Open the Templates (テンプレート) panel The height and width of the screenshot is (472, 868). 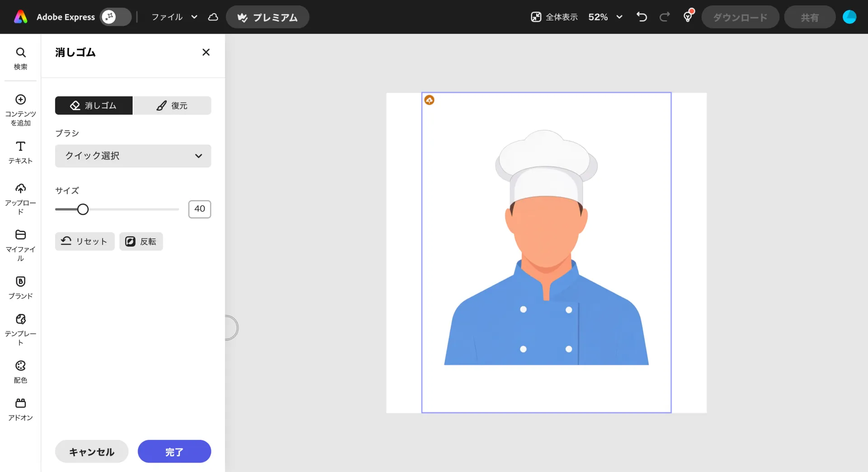point(20,330)
